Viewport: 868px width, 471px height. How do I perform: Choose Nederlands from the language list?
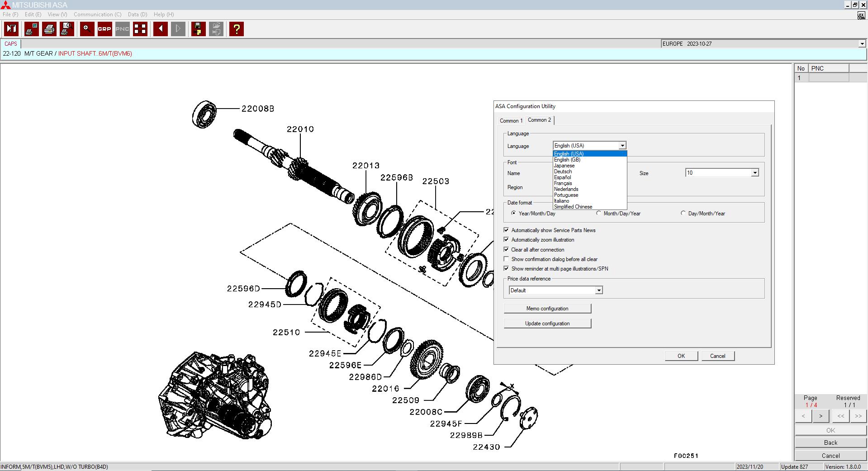click(590, 189)
